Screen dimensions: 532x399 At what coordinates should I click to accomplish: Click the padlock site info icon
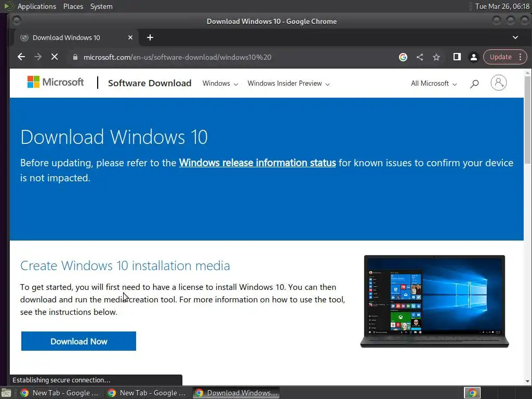pos(75,57)
